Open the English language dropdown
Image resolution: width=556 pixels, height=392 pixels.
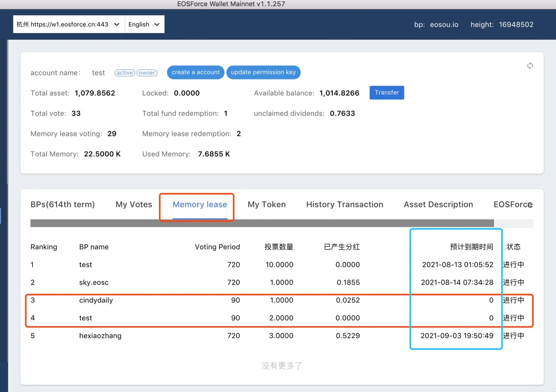(x=145, y=24)
